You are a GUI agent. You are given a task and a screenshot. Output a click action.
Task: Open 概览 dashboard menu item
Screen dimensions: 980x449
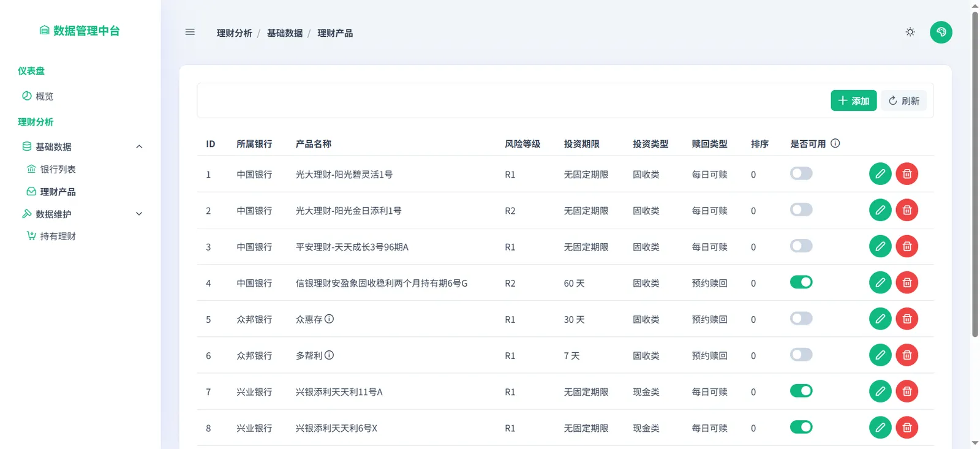pos(38,96)
